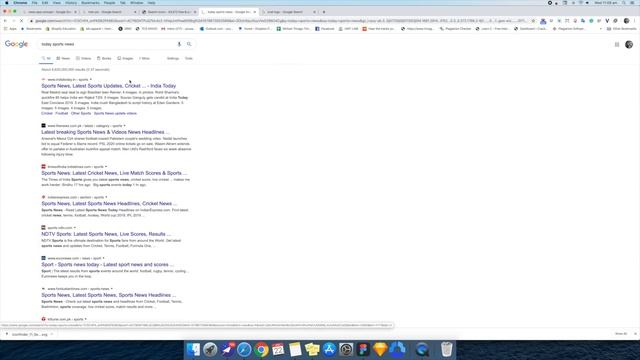The width and height of the screenshot is (640, 360).
Task: Select the Images search tab
Action: [x=125, y=58]
